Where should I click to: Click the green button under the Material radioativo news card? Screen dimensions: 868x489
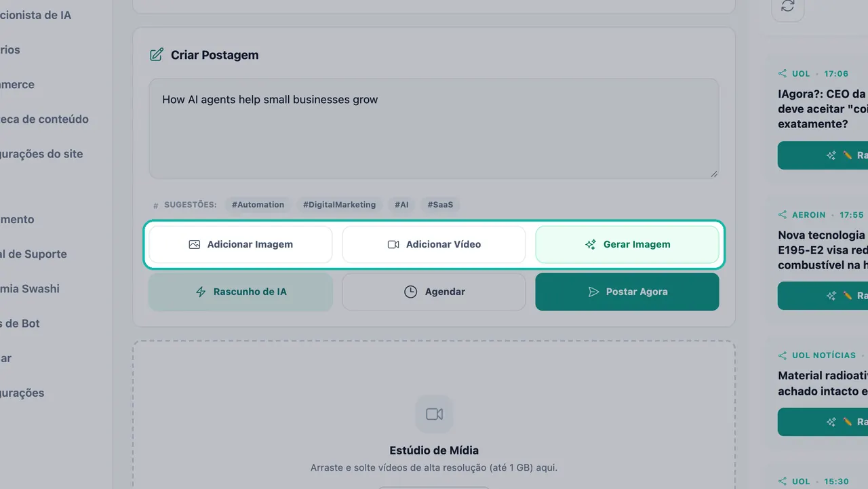tap(823, 422)
